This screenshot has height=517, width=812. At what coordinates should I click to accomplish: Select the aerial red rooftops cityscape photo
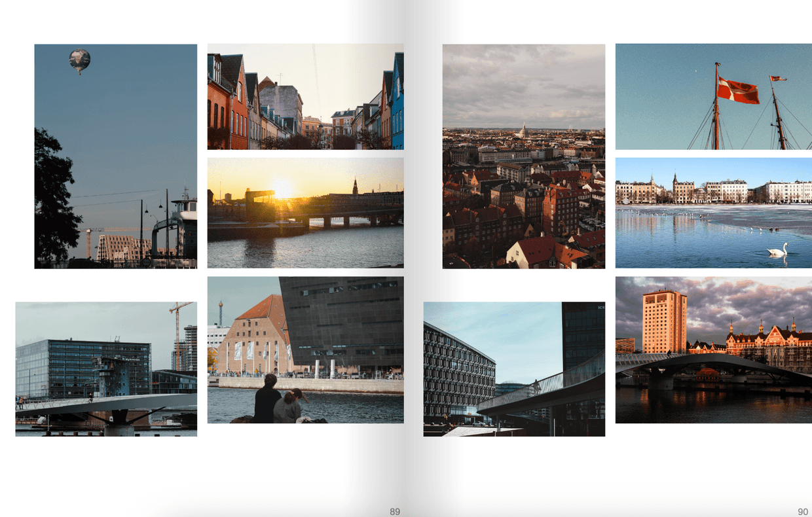523,156
